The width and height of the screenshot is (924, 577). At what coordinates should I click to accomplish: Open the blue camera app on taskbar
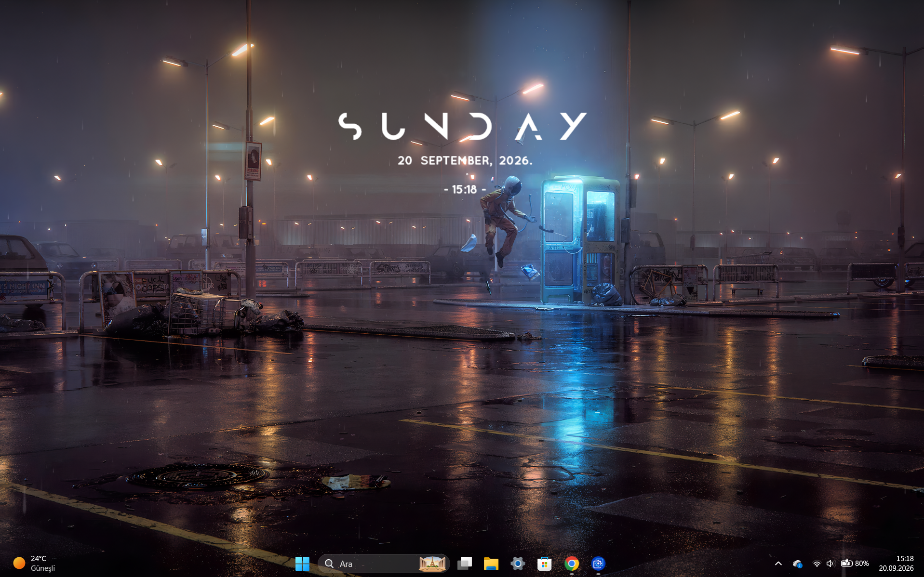[598, 564]
